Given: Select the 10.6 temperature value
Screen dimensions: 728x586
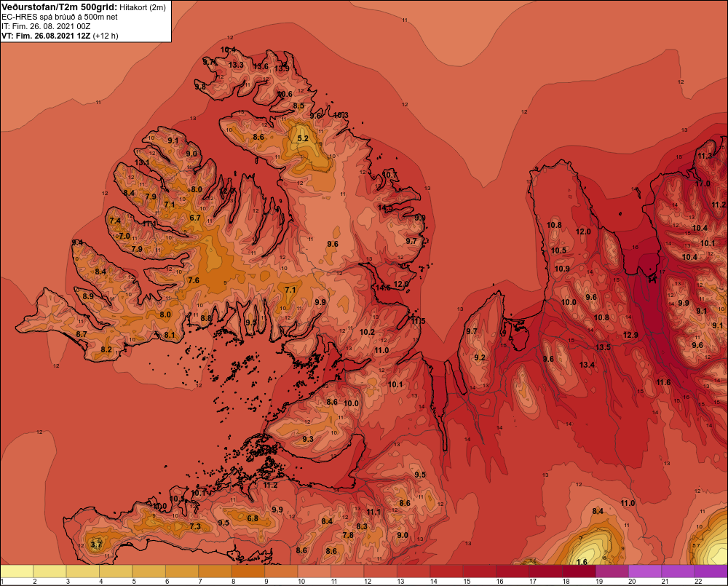Looking at the screenshot, I should [285, 94].
